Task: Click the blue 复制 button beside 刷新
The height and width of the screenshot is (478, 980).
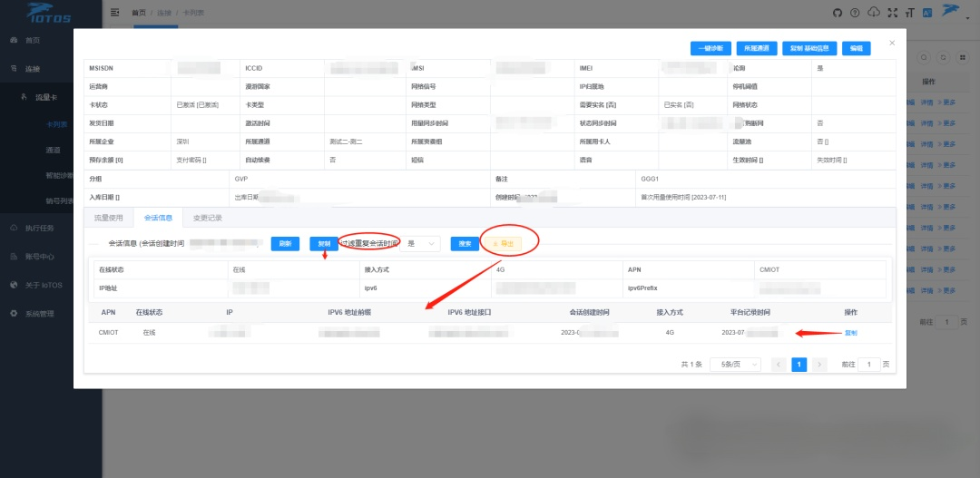Action: 324,244
